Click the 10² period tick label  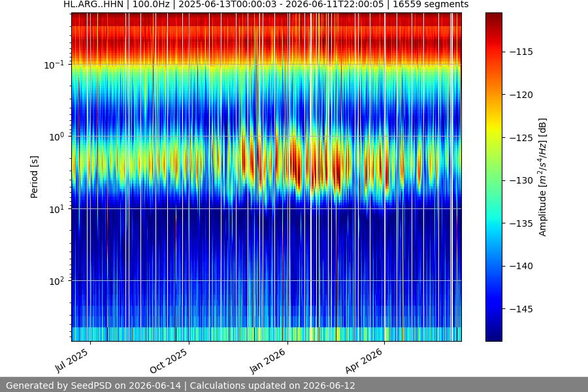point(56,282)
